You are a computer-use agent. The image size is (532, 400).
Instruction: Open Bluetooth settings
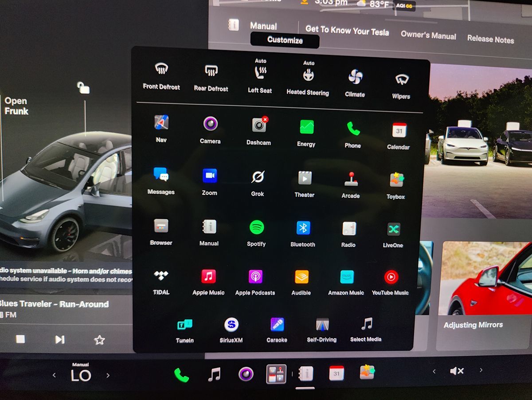point(303,234)
